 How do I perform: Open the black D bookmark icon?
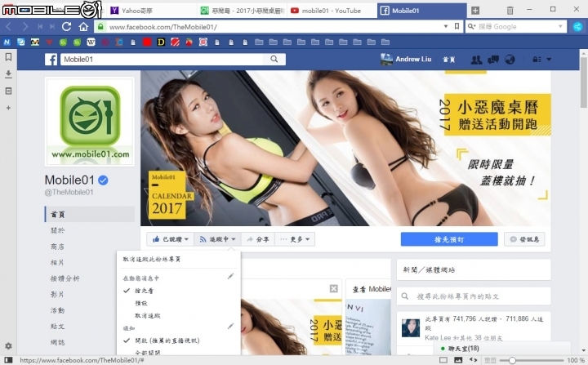pos(161,42)
